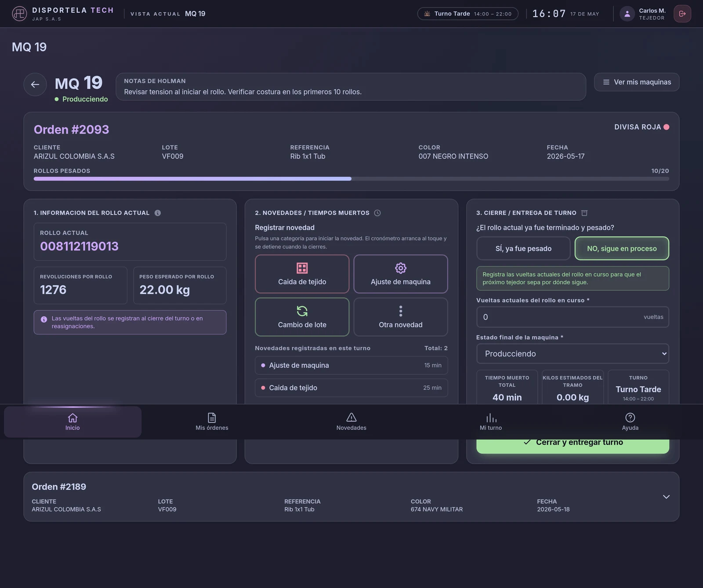The height and width of the screenshot is (588, 703).
Task: Click the '10/20' rollos pesados count
Action: (x=660, y=171)
